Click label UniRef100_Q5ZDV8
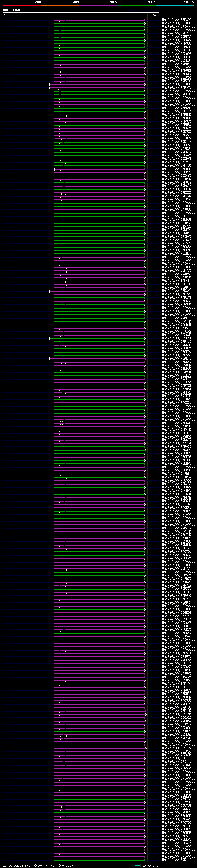The width and height of the screenshot is (197, 868). (177, 159)
